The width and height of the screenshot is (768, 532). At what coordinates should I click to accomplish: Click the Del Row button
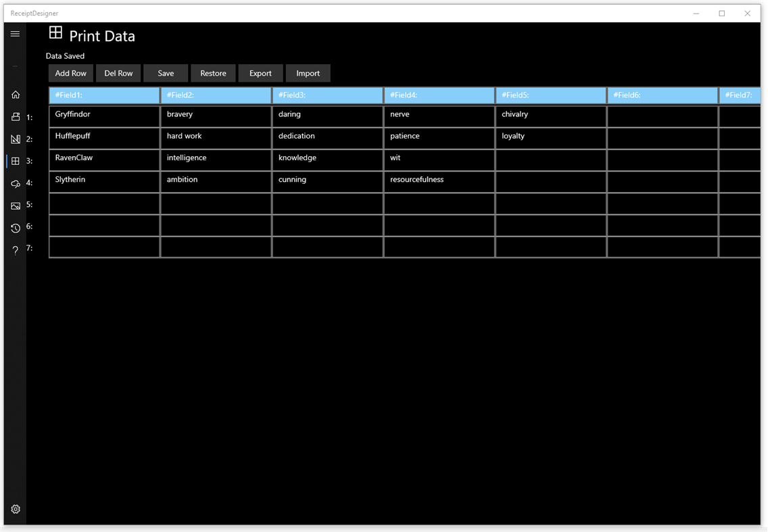tap(118, 73)
